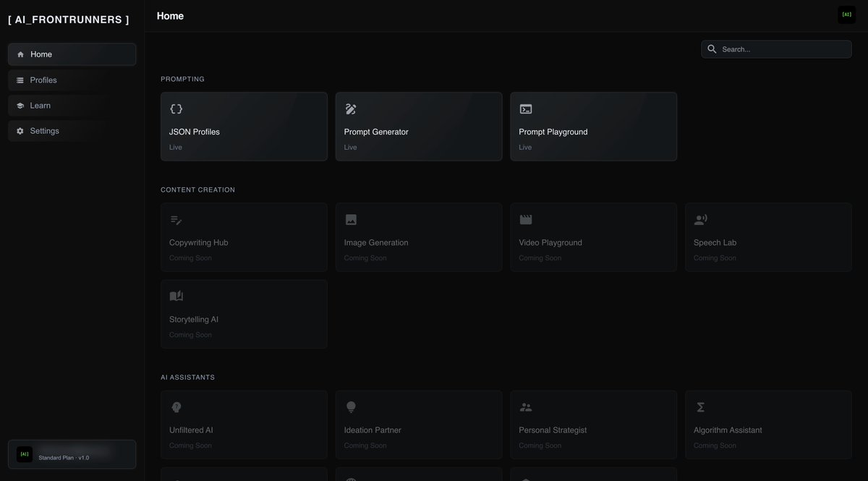868x481 pixels.
Task: Click Coming Soon under Speech Lab
Action: click(715, 258)
